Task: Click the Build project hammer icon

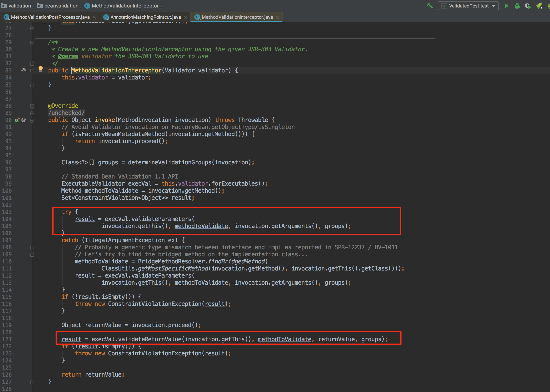Action: pyautogui.click(x=430, y=6)
